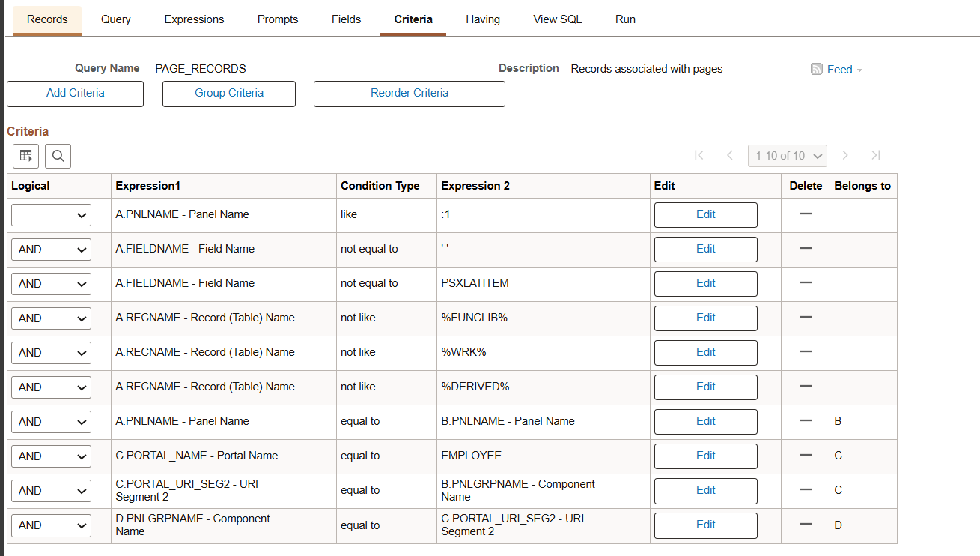Click the magnifying glass Find icon
Screen dimensions: 980x556
(58, 156)
